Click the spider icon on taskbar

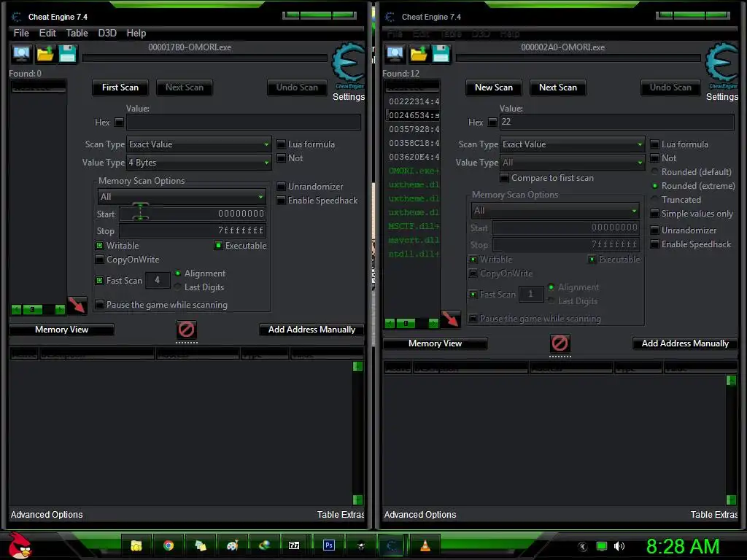[x=360, y=545]
